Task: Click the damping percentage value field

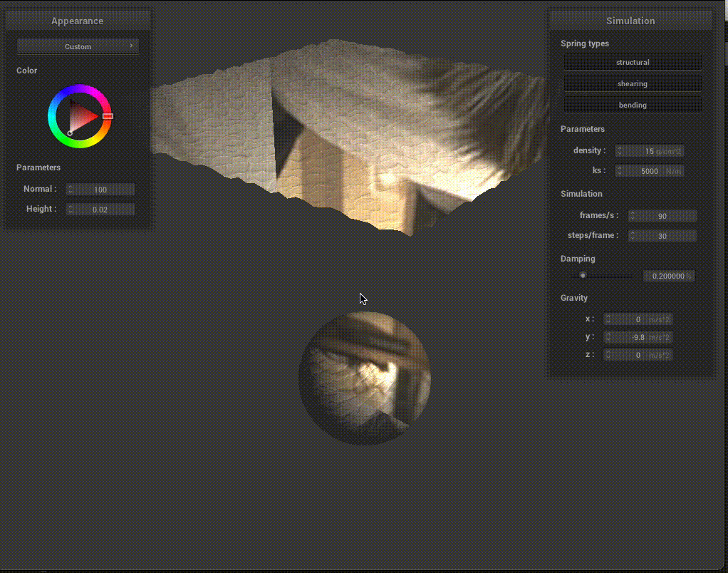Action: point(668,277)
